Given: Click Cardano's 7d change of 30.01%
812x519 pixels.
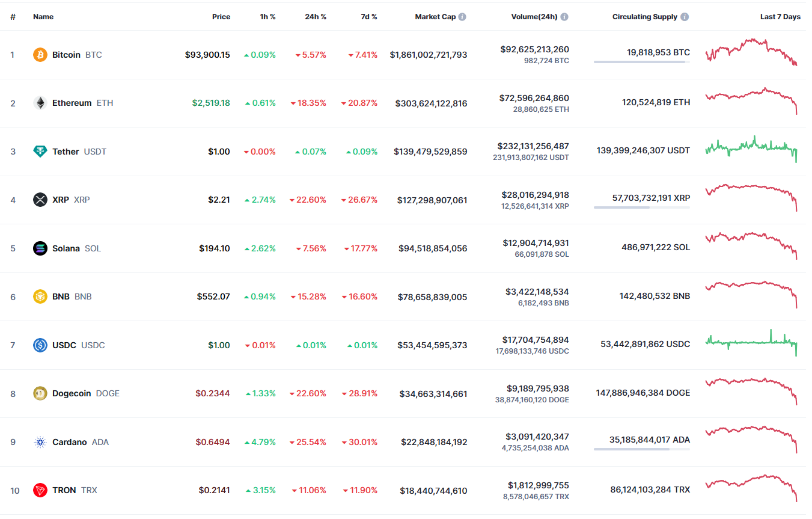Looking at the screenshot, I should (x=359, y=442).
